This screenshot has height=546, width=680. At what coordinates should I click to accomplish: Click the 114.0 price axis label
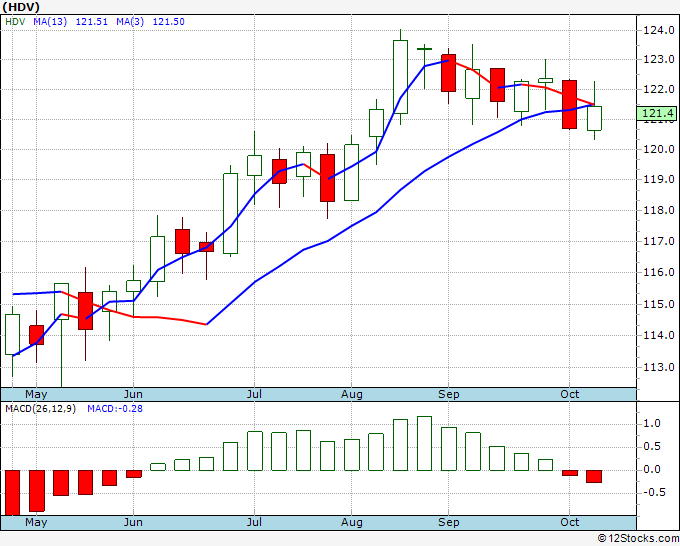tap(659, 335)
